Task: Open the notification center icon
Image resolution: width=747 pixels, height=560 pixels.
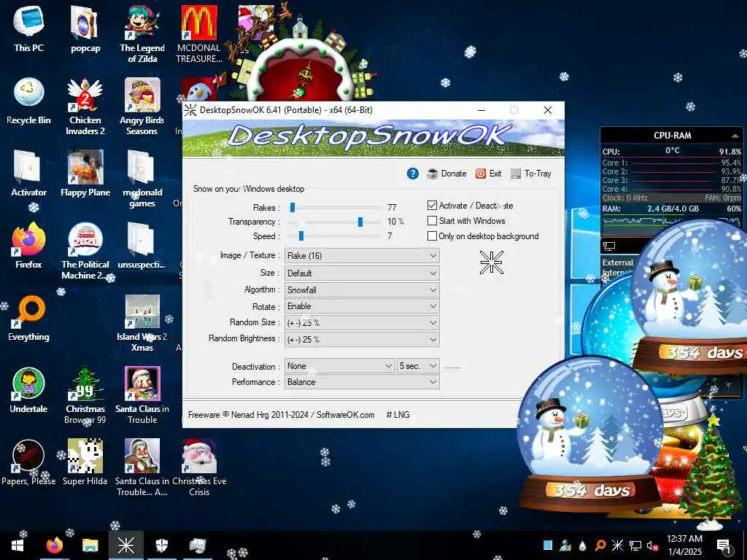Action: click(723, 545)
